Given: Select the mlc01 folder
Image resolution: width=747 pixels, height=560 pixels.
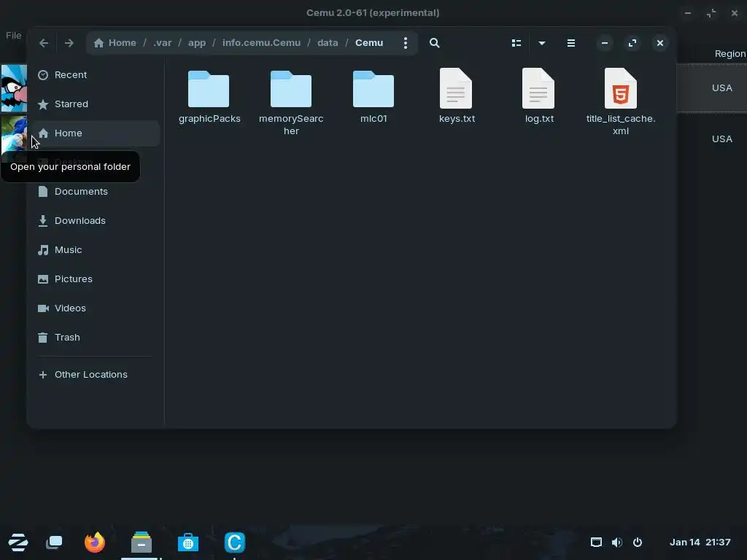Looking at the screenshot, I should point(373,96).
